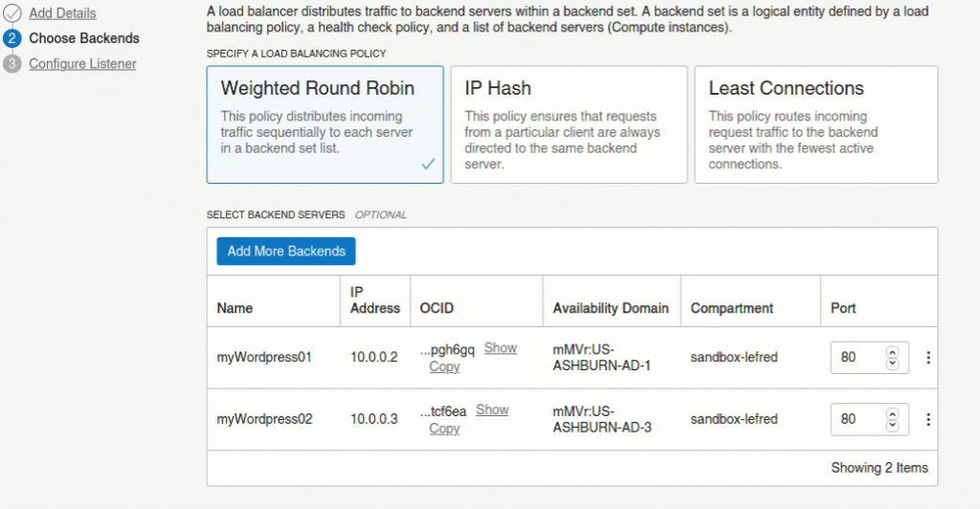Show full OCID for myWordpress02
This screenshot has height=509, width=980.
(x=493, y=409)
